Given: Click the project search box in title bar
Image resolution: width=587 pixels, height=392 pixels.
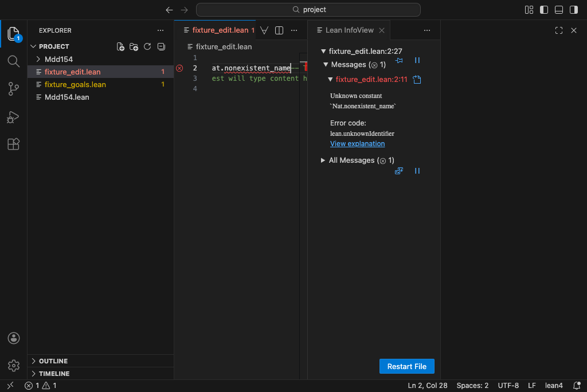Looking at the screenshot, I should click(x=308, y=10).
